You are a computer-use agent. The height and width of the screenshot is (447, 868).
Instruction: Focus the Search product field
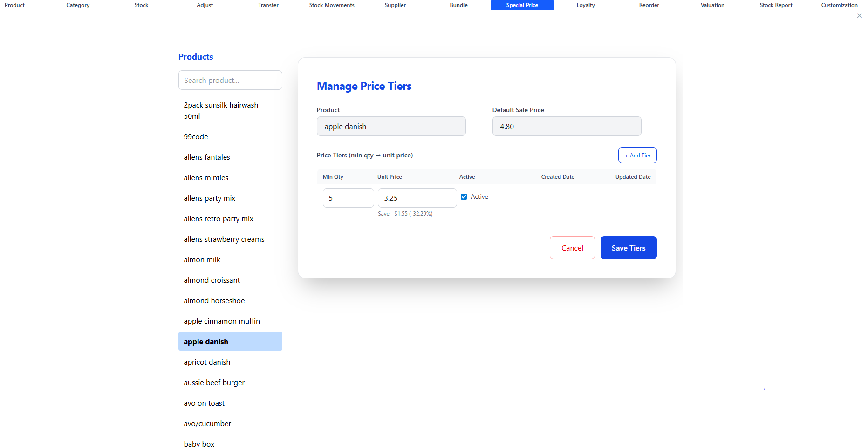pos(230,80)
